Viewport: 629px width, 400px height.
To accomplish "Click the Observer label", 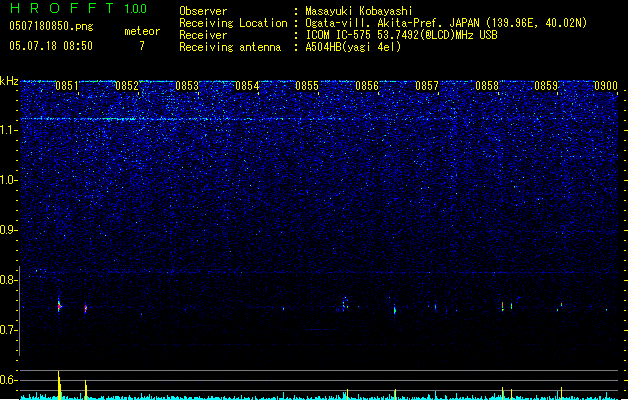I will 203,11.
